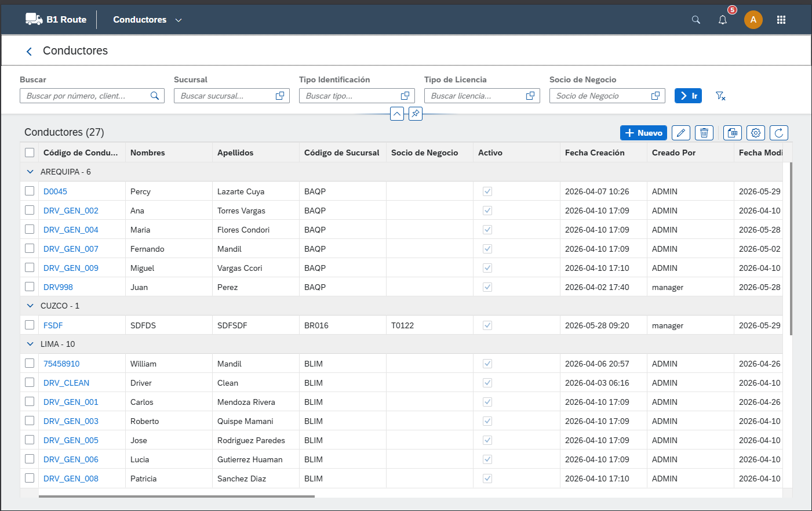Screen dimensions: 812x511
Task: Open the search magnifier in header
Action: click(696, 20)
